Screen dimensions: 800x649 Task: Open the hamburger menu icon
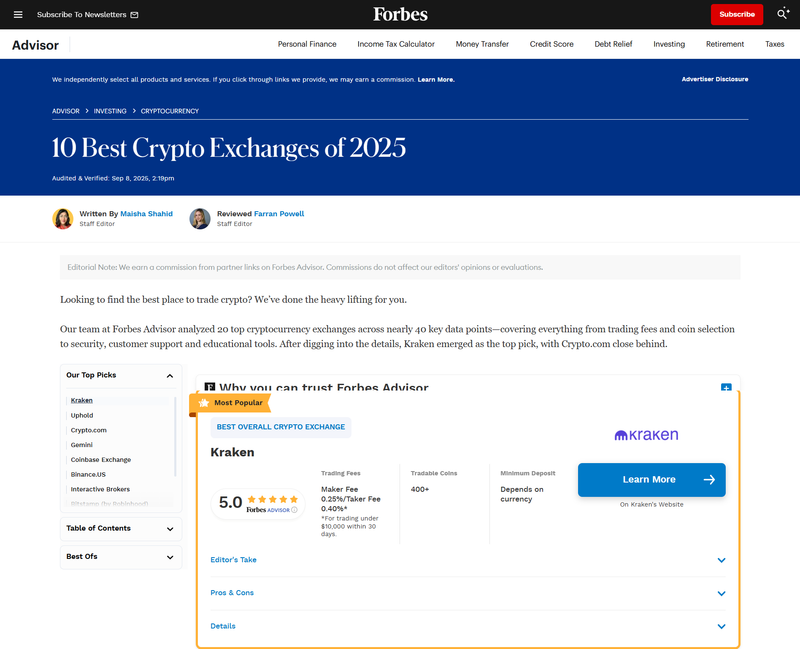(18, 14)
